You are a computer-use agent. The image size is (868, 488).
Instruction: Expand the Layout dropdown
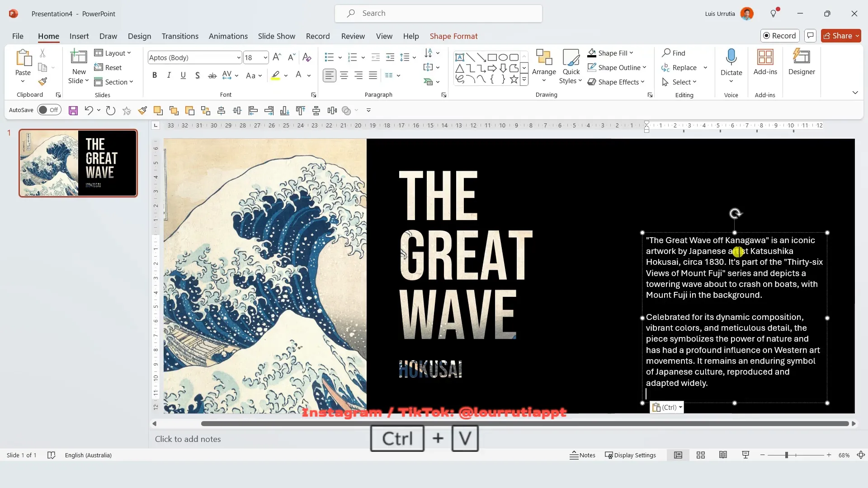point(113,53)
